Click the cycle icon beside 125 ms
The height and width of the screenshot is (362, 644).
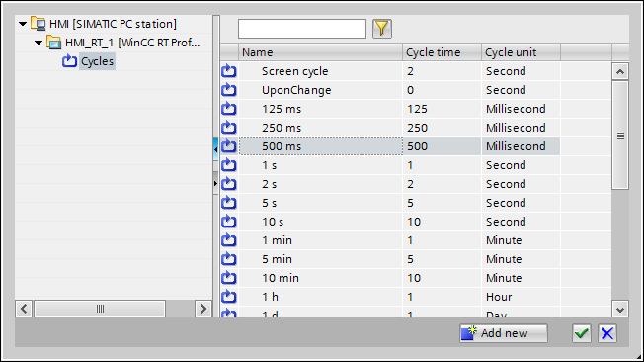point(229,109)
